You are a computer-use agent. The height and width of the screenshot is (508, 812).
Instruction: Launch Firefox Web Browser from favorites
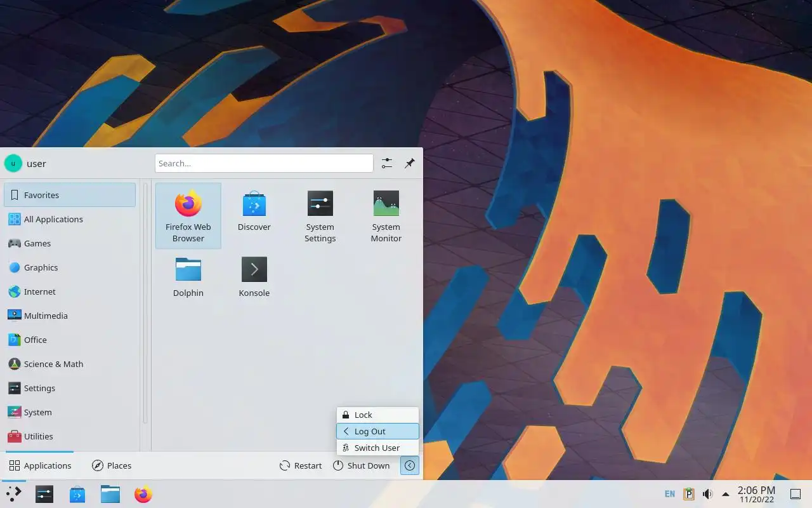pyautogui.click(x=188, y=216)
